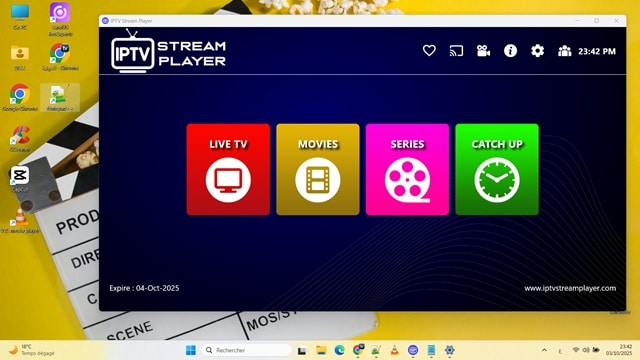Click the Rechercher taskbar search box
Screen dimensions: 640x360
pyautogui.click(x=247, y=350)
